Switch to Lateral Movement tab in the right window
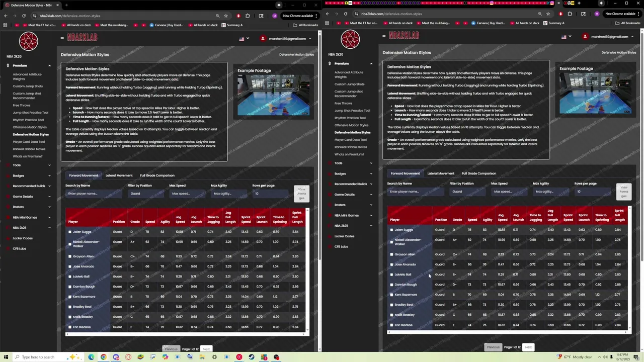Viewport: 644px width, 362px height. [x=441, y=173]
